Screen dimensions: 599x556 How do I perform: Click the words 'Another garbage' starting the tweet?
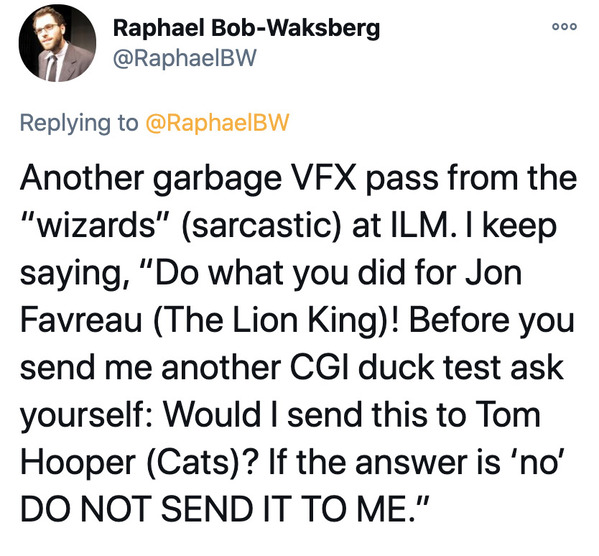point(151,180)
